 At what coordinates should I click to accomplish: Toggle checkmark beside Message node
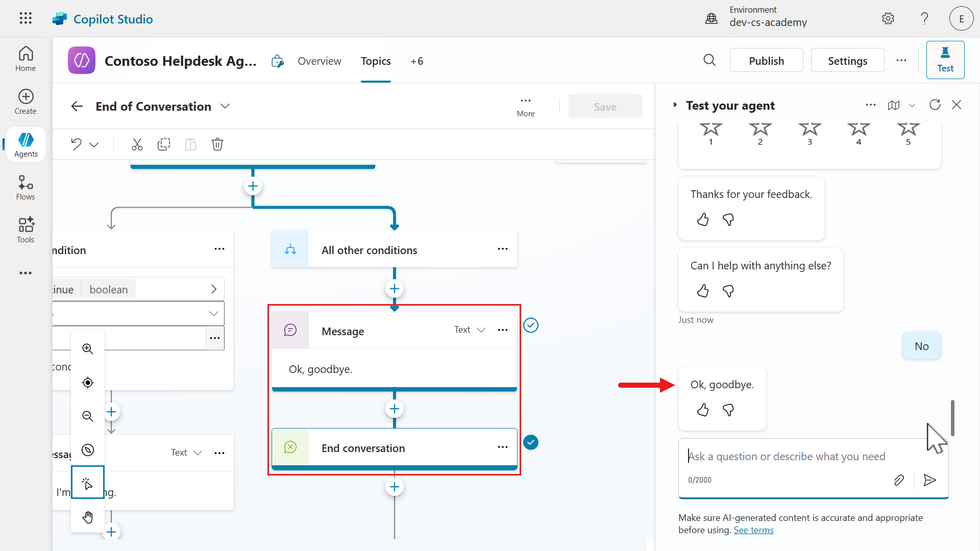[531, 325]
